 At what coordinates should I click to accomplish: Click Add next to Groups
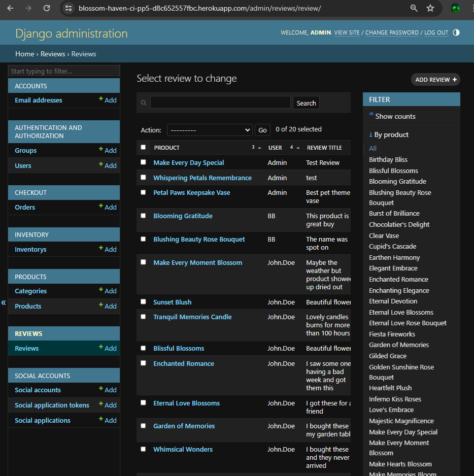[x=108, y=150]
